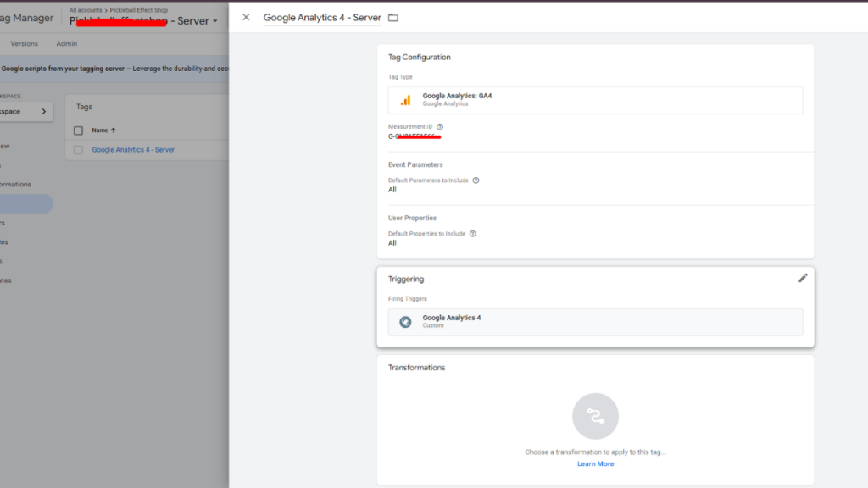Open Pickleball Effect Shop breadcrumb
This screenshot has height=488, width=868.
click(138, 10)
